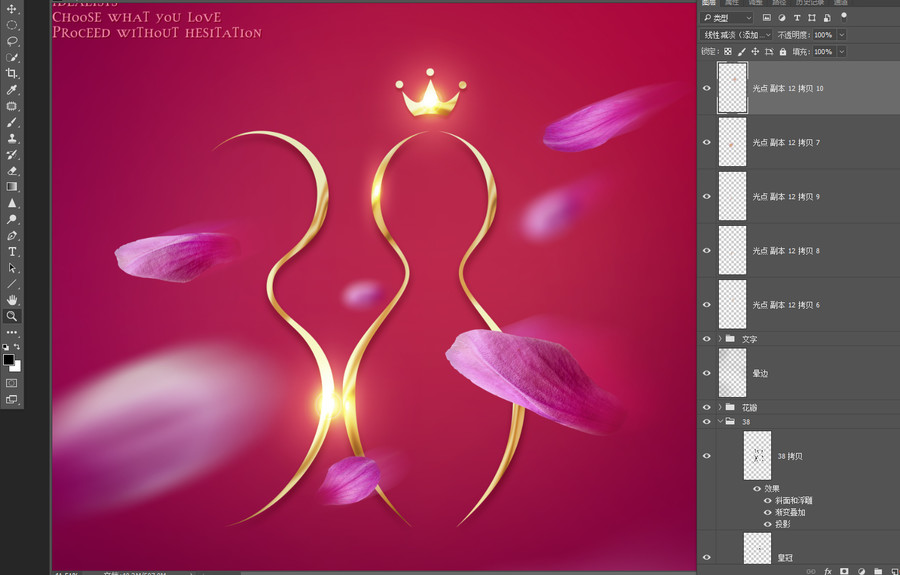Toggle lock position icon
The width and height of the screenshot is (900, 575).
[x=755, y=52]
